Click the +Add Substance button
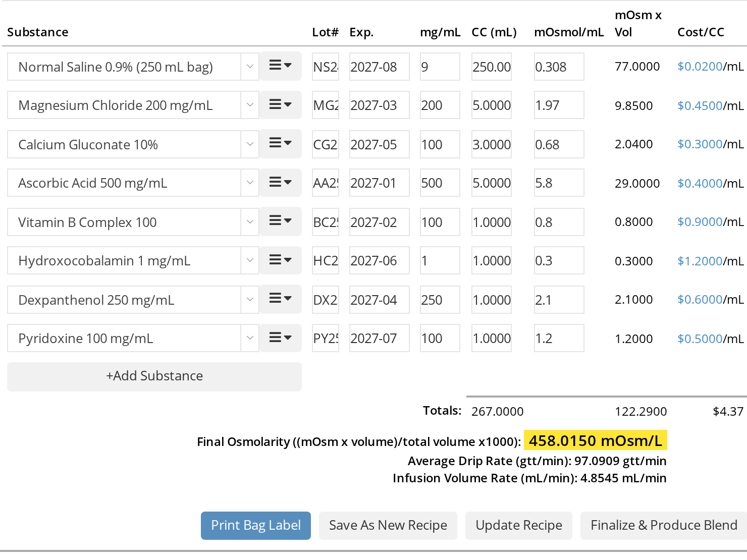The height and width of the screenshot is (560, 747). tap(154, 376)
